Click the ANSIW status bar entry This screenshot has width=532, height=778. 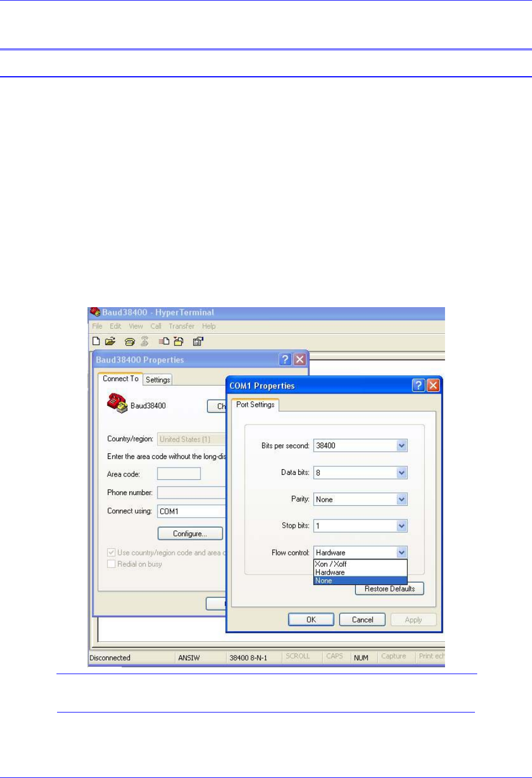click(189, 657)
